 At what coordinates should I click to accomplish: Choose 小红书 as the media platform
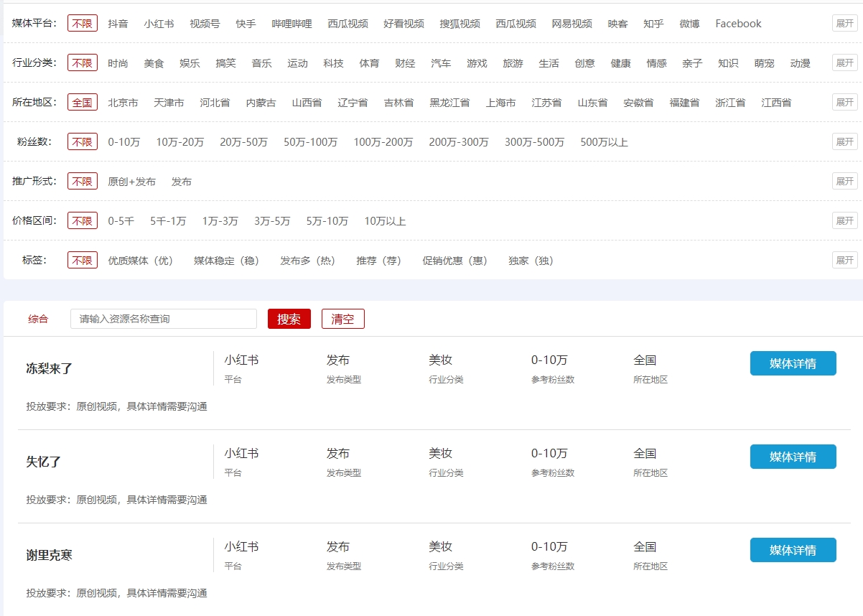(159, 24)
